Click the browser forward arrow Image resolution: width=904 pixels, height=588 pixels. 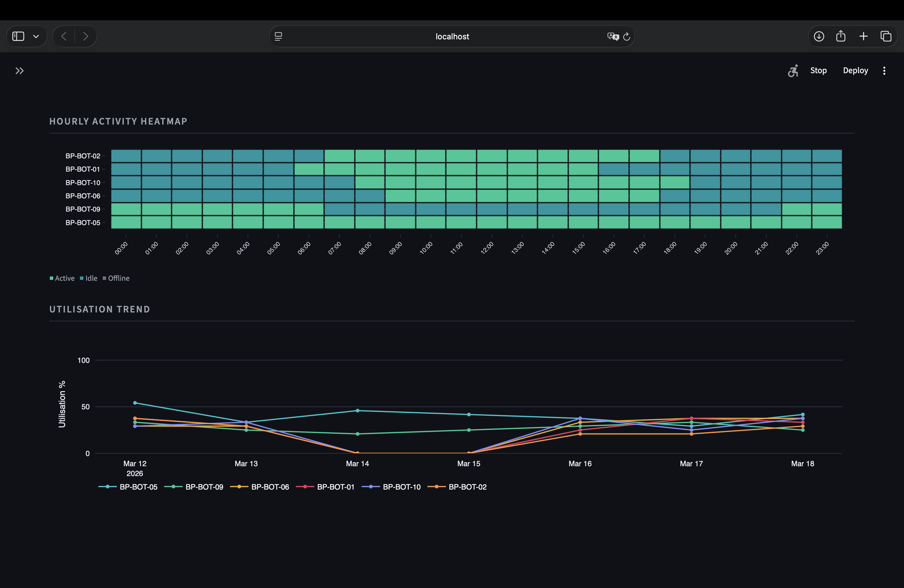pyautogui.click(x=85, y=36)
